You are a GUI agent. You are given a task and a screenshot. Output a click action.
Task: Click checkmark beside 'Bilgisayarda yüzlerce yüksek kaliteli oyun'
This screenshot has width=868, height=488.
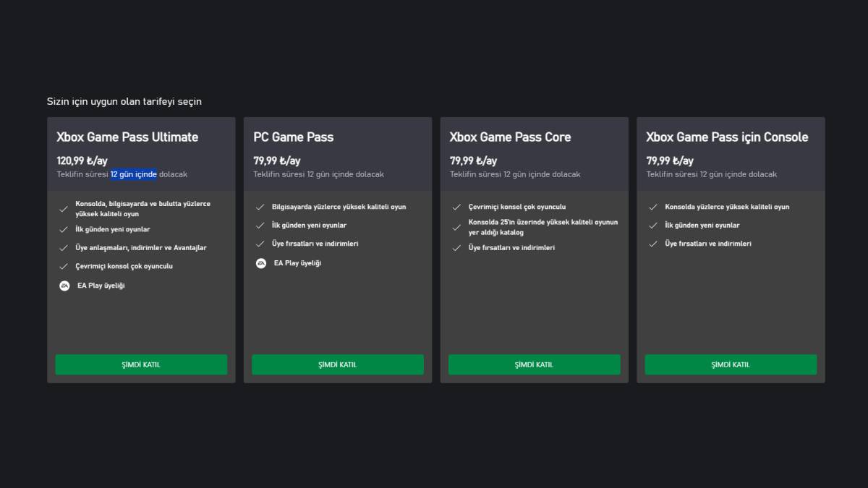(x=260, y=207)
